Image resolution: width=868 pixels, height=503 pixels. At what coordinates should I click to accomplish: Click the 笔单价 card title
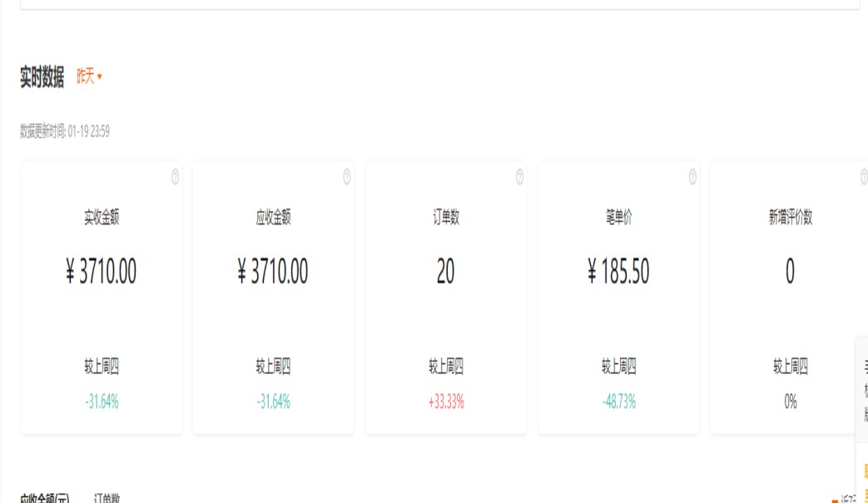tap(618, 218)
